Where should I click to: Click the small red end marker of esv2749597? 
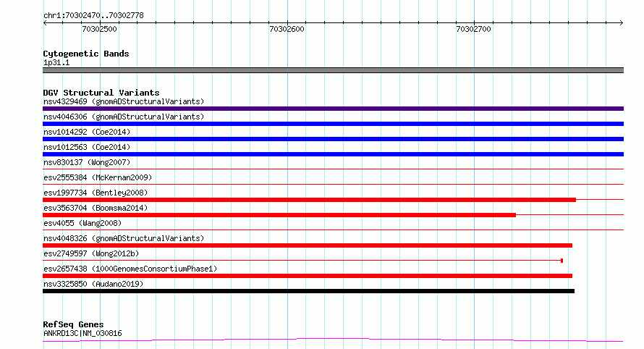[562, 261]
